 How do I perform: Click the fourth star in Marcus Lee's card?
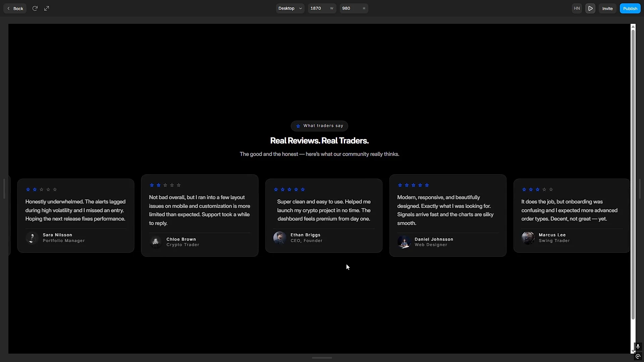(x=544, y=190)
